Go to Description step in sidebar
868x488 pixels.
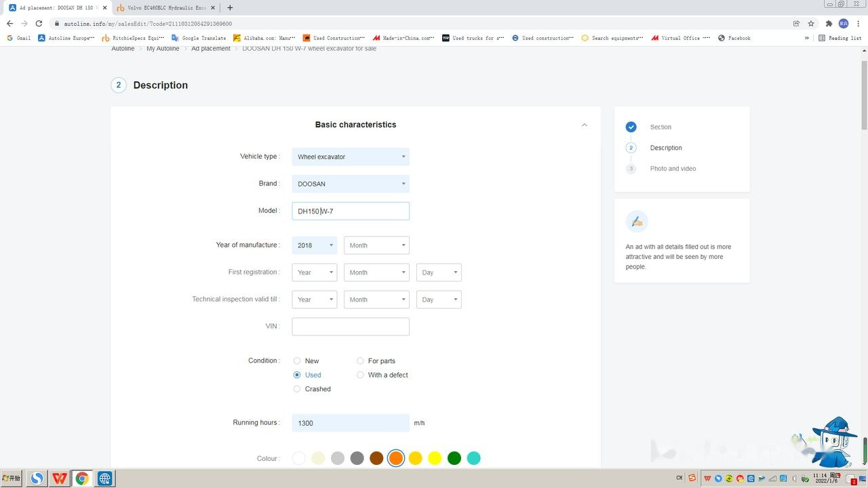666,148
